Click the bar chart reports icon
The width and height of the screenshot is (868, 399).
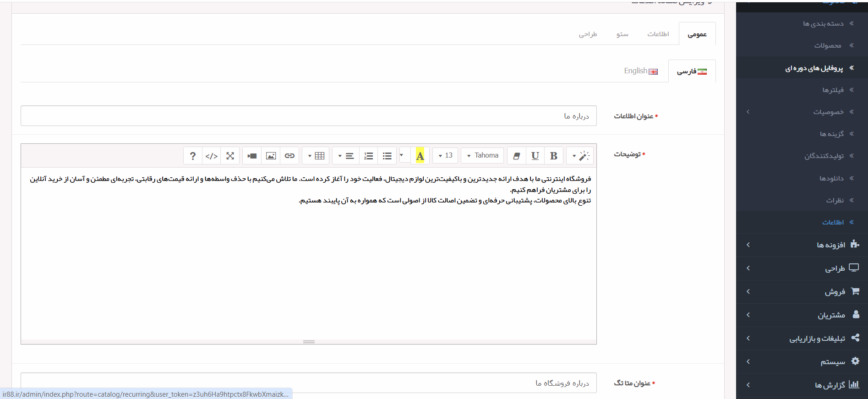(x=854, y=384)
